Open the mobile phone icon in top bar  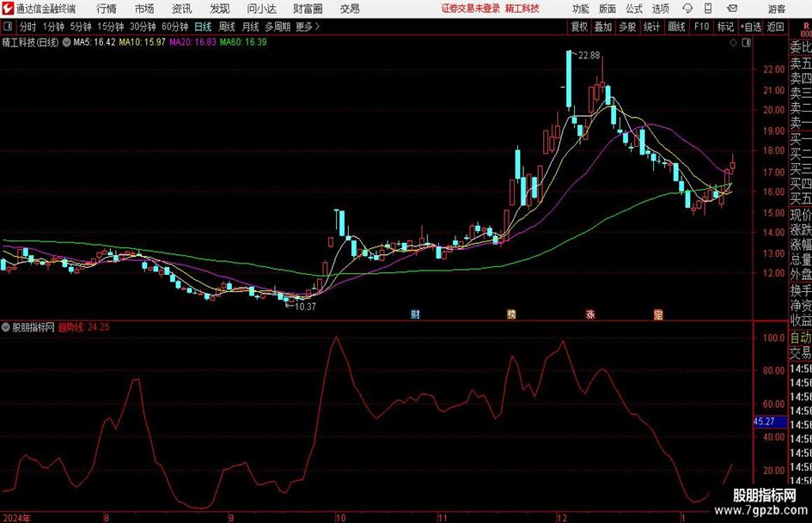point(707,9)
